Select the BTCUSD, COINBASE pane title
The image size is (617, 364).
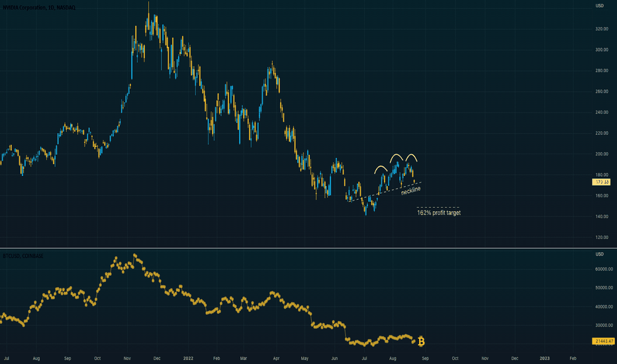[23, 255]
